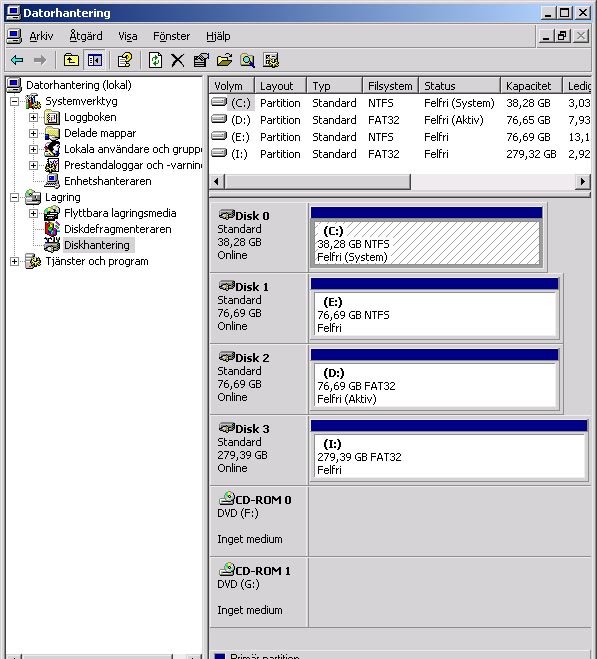
Task: Select the (D:) FAT32 Aktiv partition block
Action: (x=435, y=385)
